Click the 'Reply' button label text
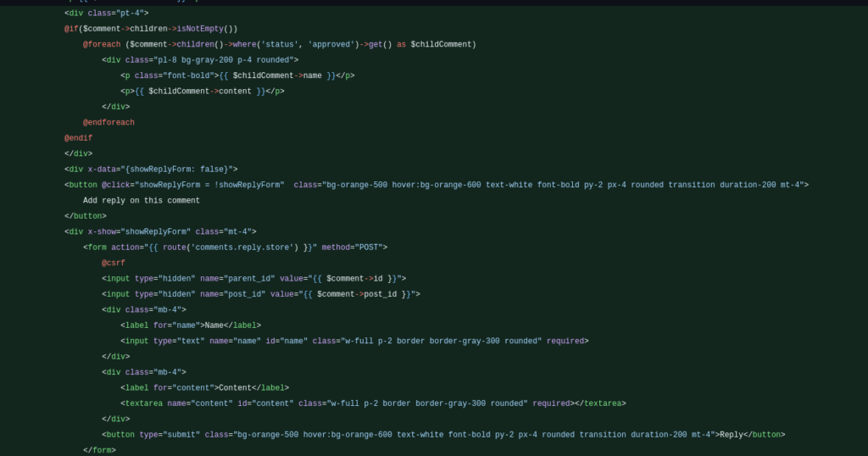 point(732,435)
